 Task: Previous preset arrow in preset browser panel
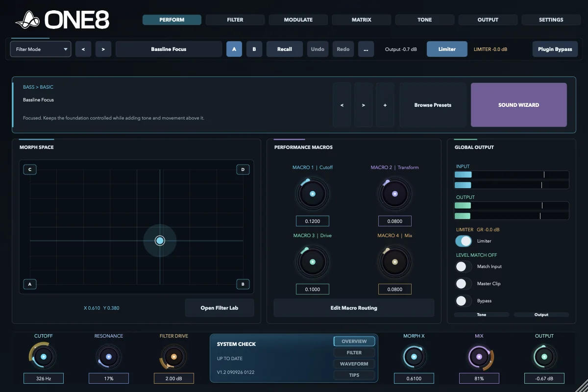point(342,105)
